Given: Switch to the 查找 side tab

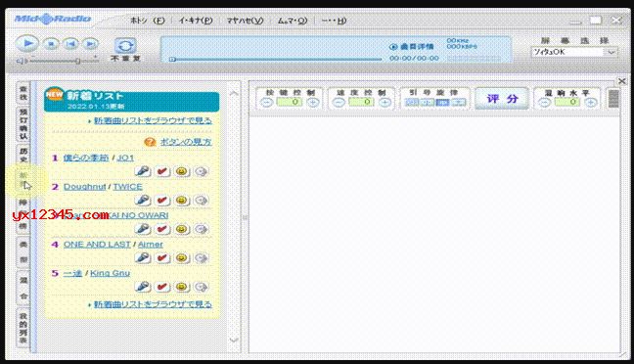Looking at the screenshot, I should pyautogui.click(x=23, y=93).
